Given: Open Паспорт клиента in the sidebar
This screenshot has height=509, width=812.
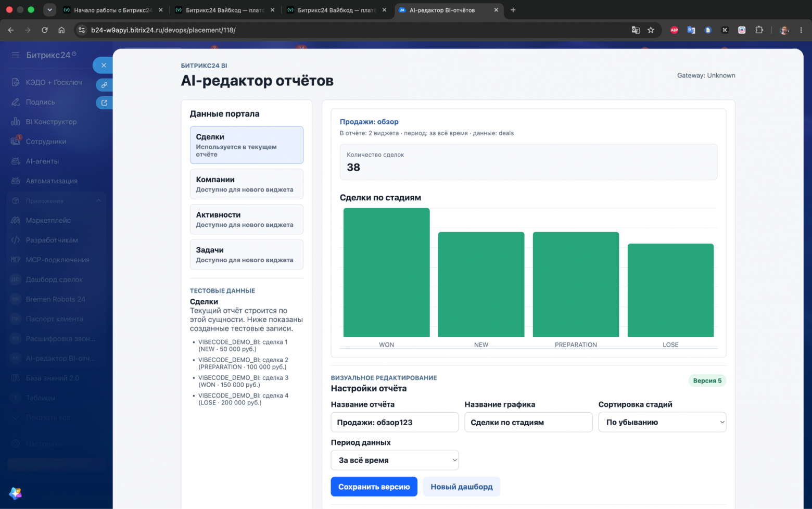Looking at the screenshot, I should [x=55, y=319].
